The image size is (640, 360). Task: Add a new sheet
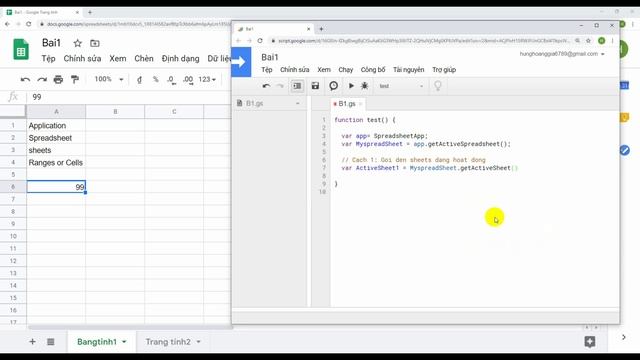[x=32, y=342]
